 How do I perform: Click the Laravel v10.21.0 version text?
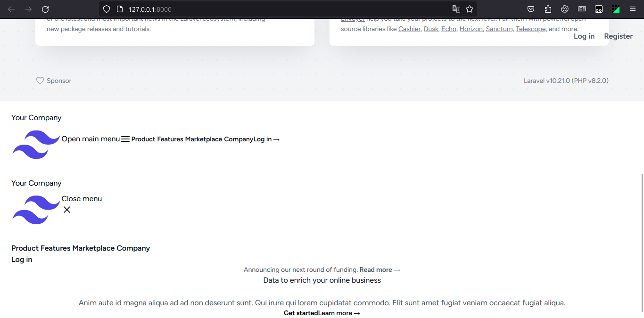[566, 81]
